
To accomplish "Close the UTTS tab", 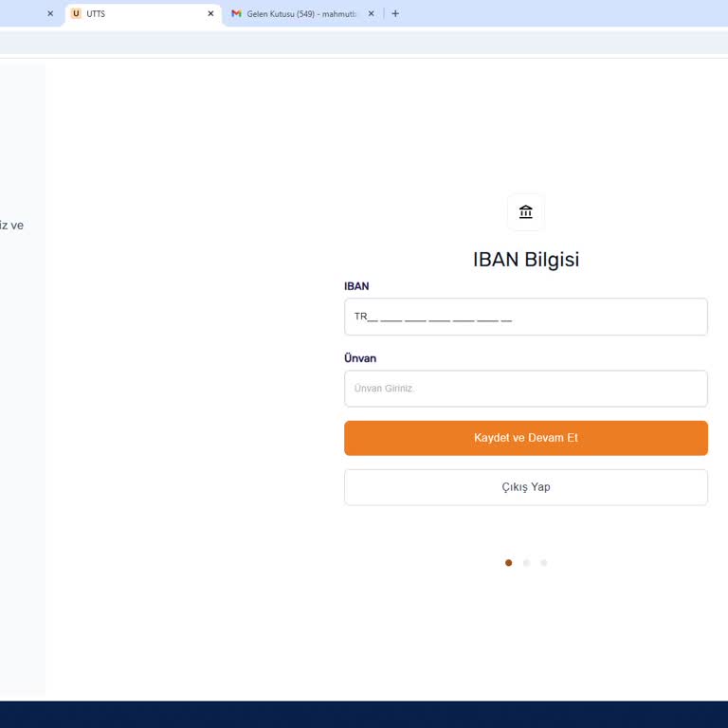I will [x=210, y=14].
